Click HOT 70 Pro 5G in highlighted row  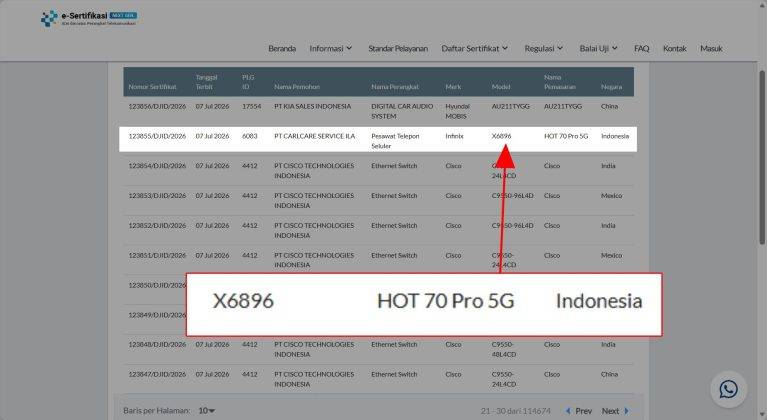566,136
